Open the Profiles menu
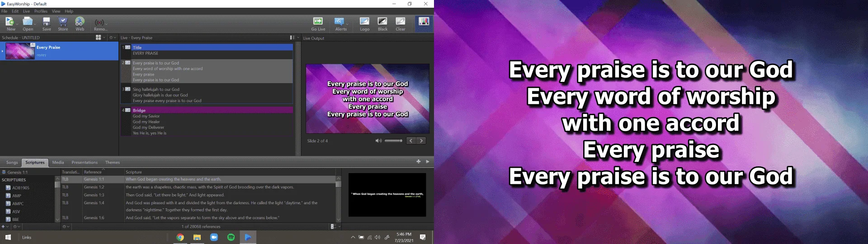The width and height of the screenshot is (868, 244). tap(41, 11)
